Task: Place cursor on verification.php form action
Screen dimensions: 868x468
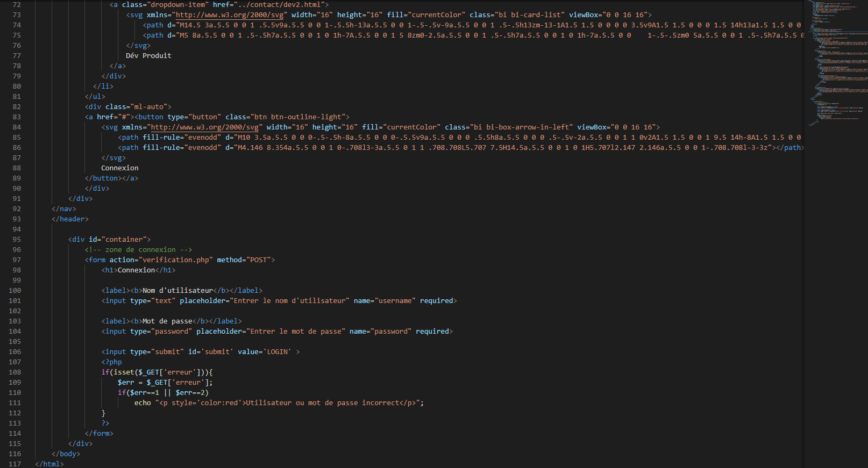Action: click(x=175, y=260)
